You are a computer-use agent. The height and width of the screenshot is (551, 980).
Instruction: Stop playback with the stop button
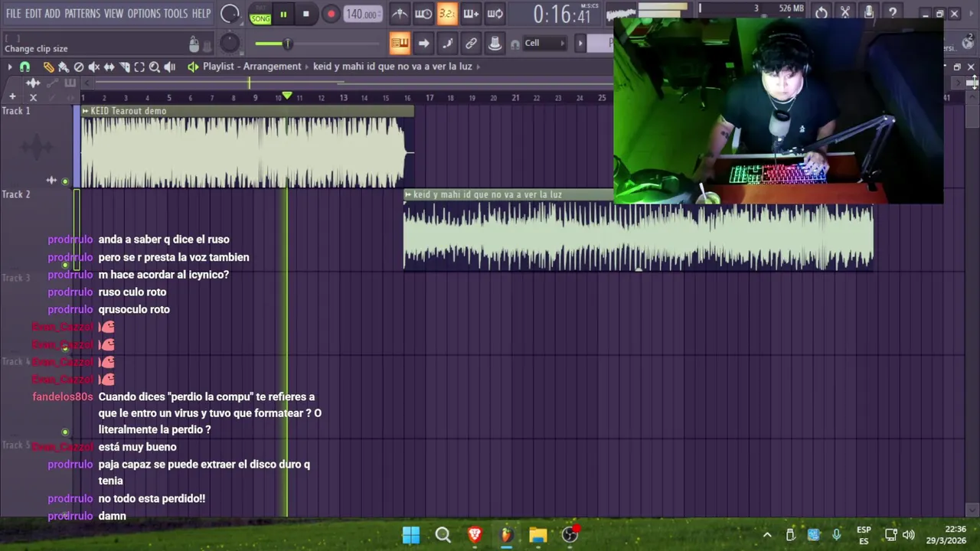click(305, 14)
